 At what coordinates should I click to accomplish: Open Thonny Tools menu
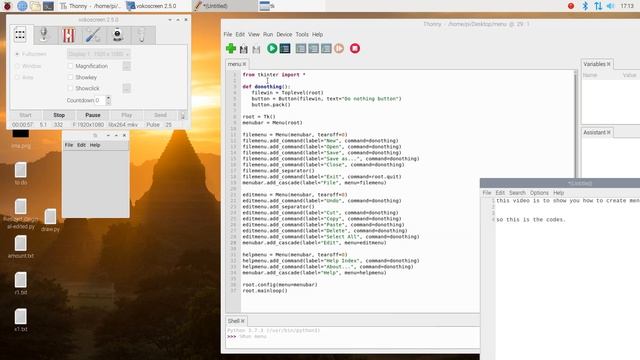pos(302,34)
